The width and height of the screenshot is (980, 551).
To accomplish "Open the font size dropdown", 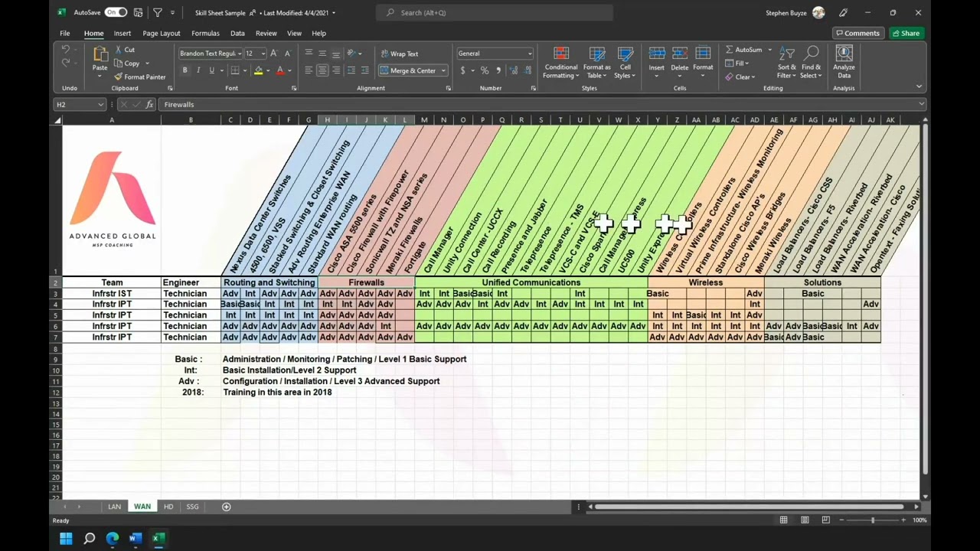I will [x=263, y=54].
